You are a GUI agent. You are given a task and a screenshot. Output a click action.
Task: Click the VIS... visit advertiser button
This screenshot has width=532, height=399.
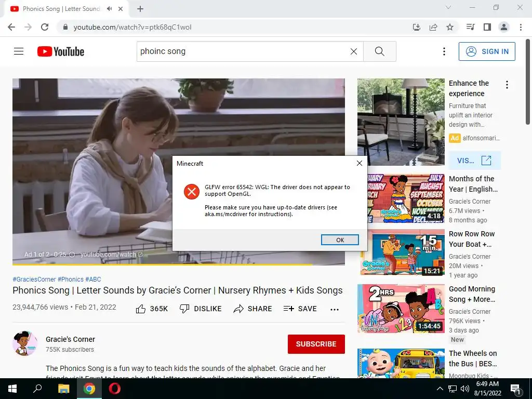tap(475, 161)
